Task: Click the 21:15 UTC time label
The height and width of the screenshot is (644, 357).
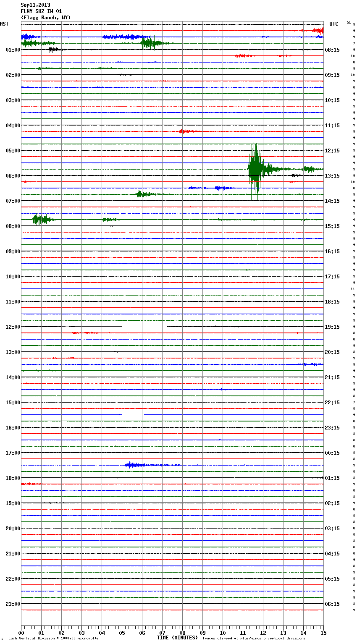Action: pos(332,377)
